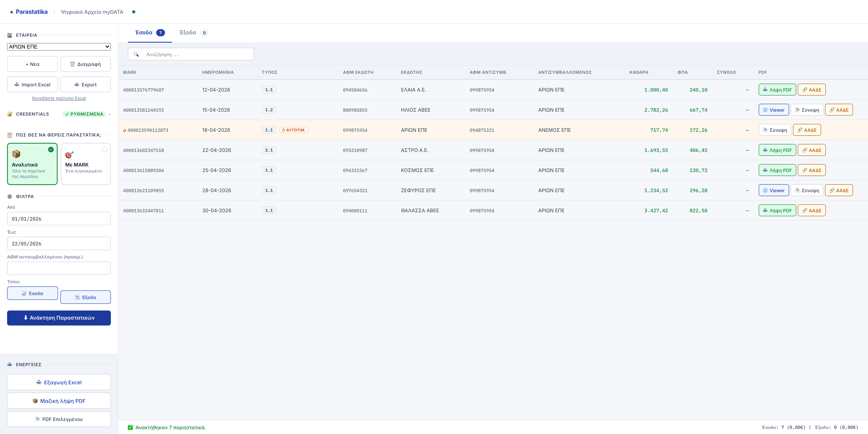The image size is (868, 434).
Task: Click MARK 400013581244192
Action: click(144, 110)
